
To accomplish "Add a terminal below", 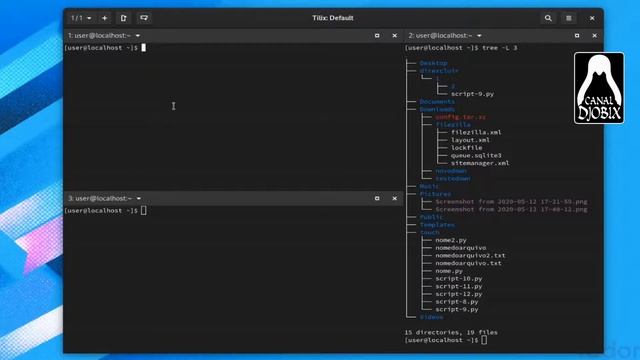I will [144, 18].
